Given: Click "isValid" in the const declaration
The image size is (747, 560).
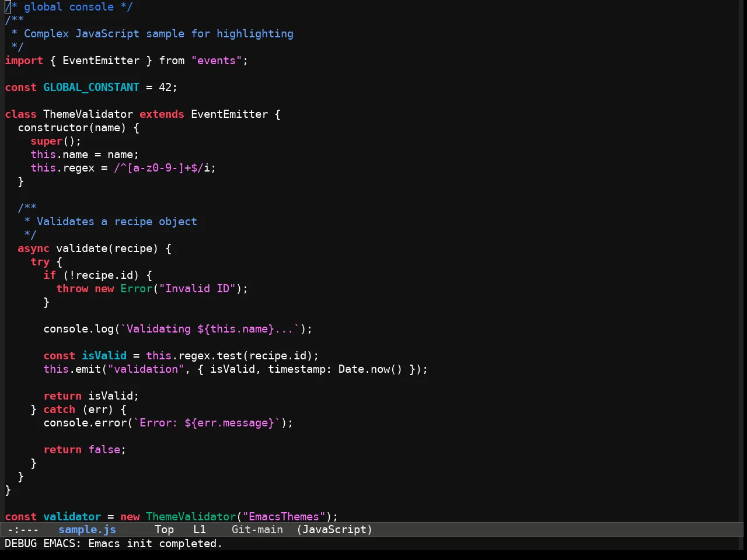Looking at the screenshot, I should (x=104, y=356).
